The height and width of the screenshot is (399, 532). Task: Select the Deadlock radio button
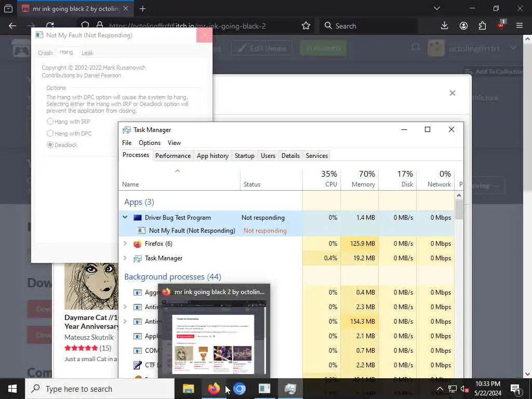(50, 145)
